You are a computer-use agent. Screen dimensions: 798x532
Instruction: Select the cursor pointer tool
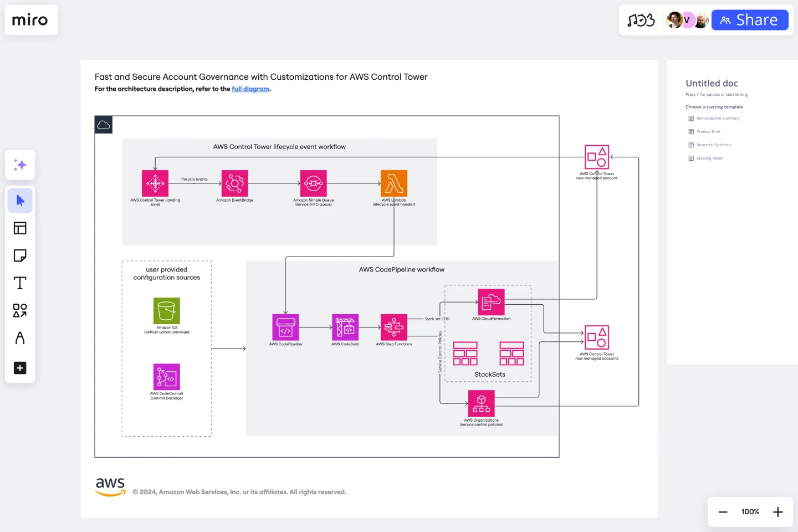point(20,201)
